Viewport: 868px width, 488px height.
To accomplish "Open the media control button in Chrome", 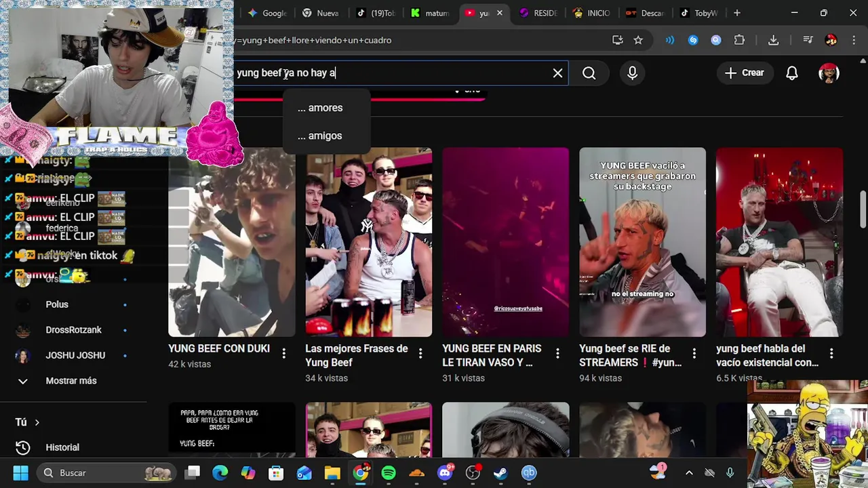I will 808,40.
